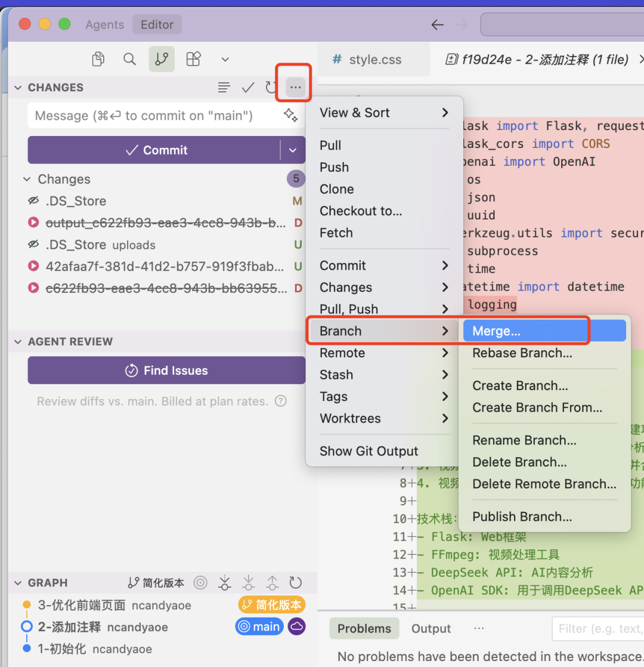Click the Search magnifier icon
Viewport: 644px width, 667px height.
coord(129,59)
